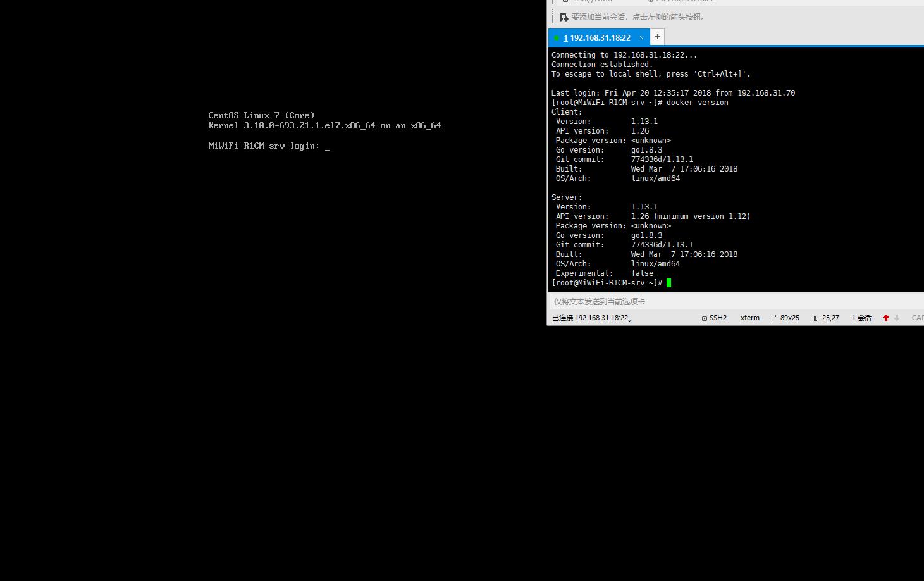Open a new session tab with plus button

[x=658, y=37]
